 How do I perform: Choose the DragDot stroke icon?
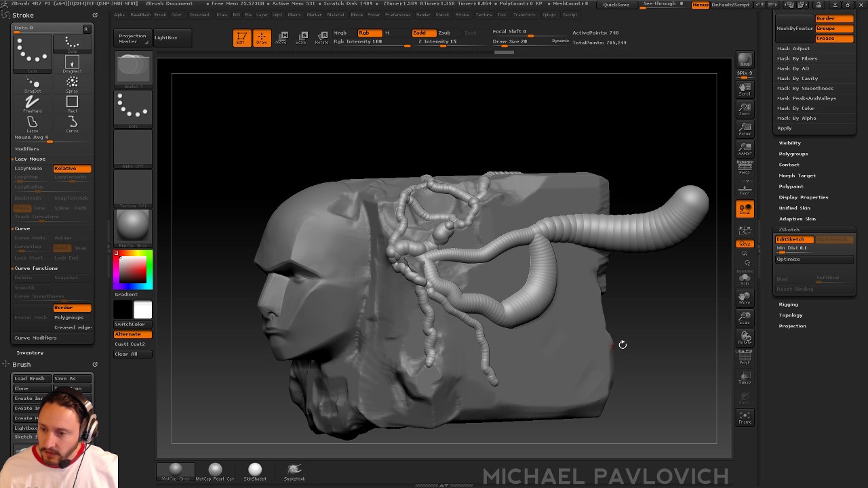[32, 85]
